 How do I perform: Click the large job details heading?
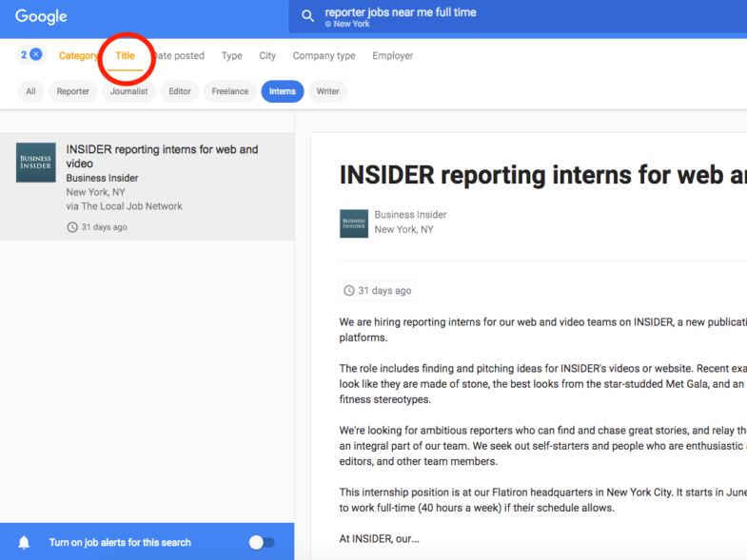543,175
